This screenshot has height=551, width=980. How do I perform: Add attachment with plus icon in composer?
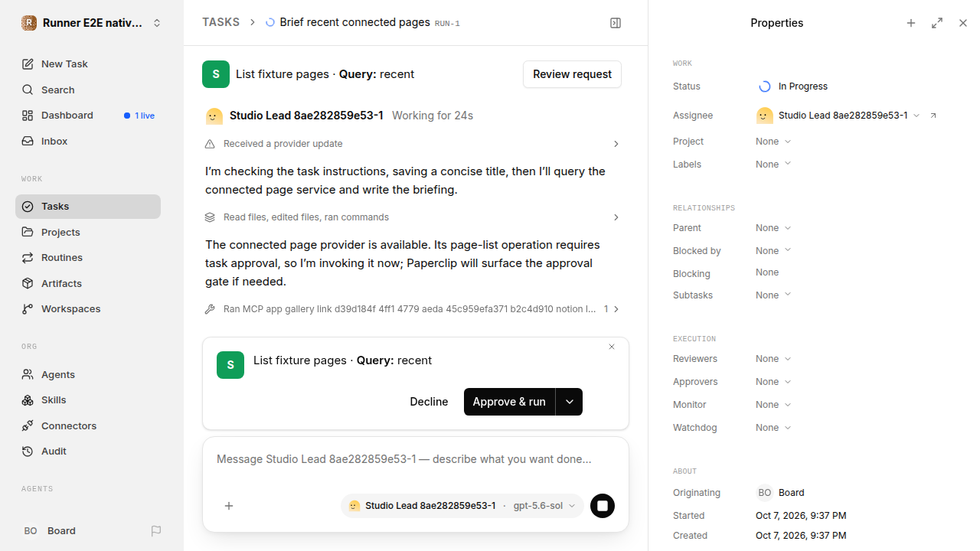pyautogui.click(x=229, y=506)
